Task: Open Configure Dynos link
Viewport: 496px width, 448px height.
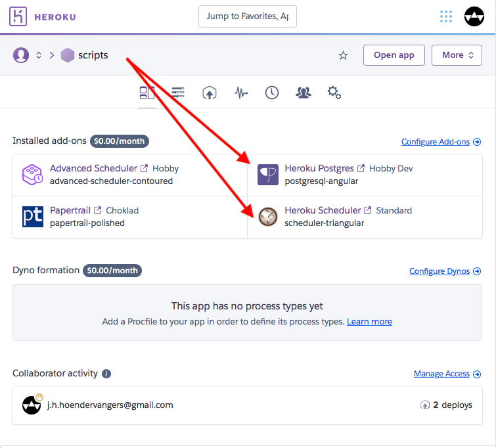Action: point(440,271)
